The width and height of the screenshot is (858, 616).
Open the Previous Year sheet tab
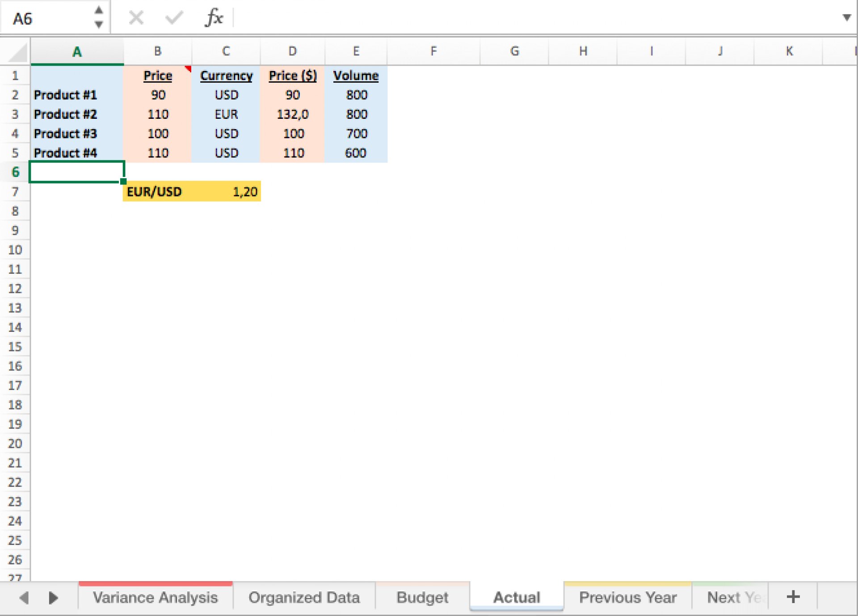pyautogui.click(x=628, y=597)
